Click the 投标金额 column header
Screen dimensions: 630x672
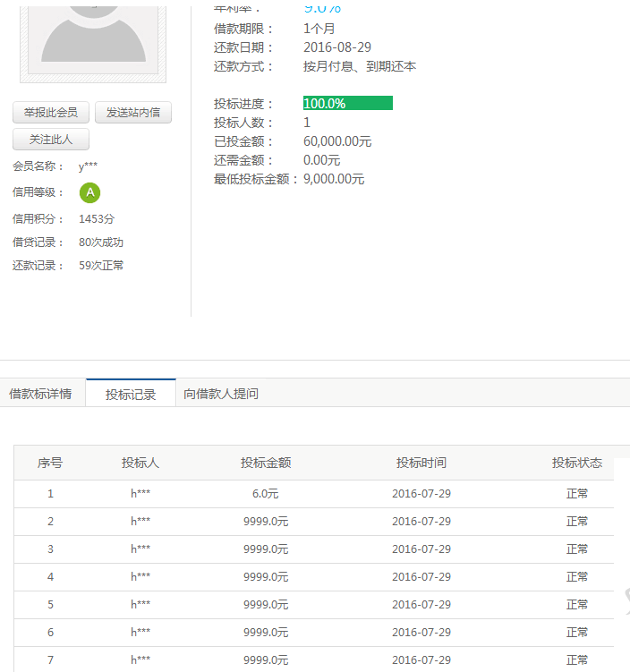click(266, 463)
